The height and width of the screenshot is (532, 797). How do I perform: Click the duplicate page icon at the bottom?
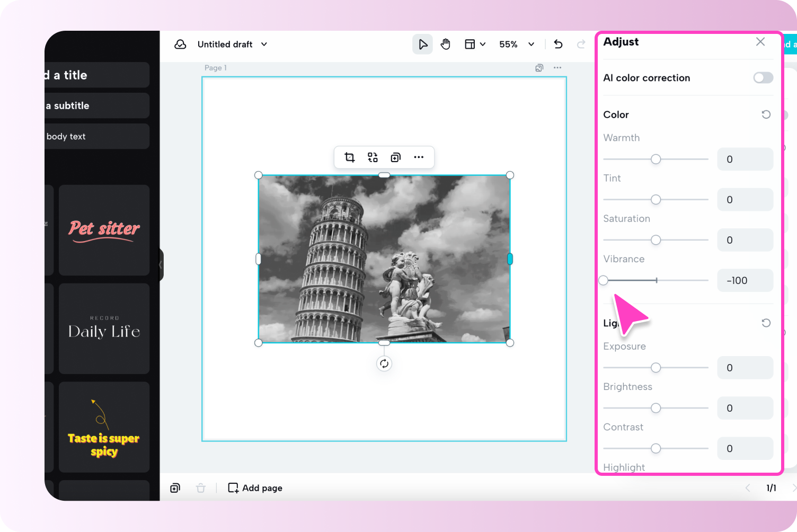click(175, 487)
